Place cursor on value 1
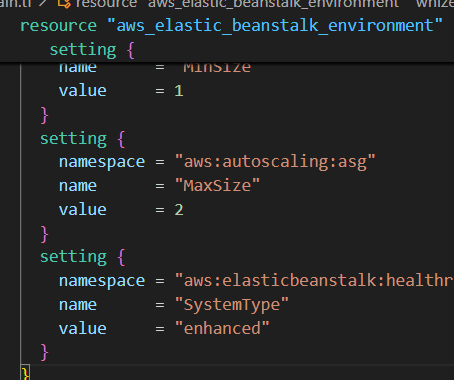 coord(179,91)
